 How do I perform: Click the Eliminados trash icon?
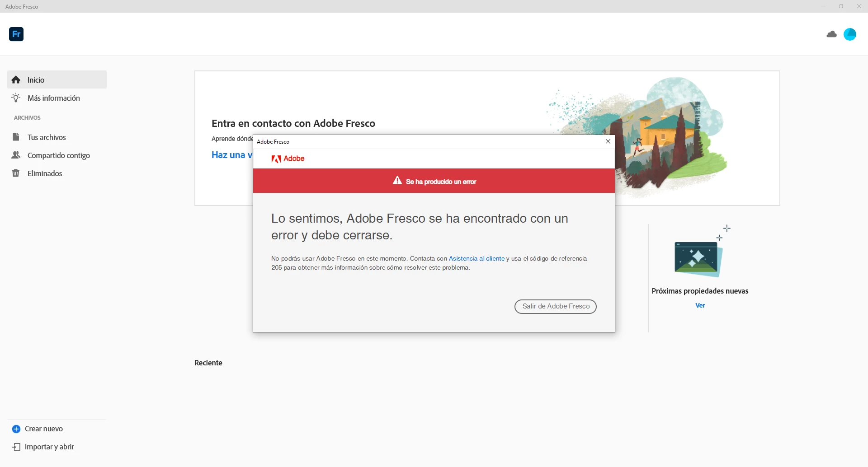click(16, 173)
